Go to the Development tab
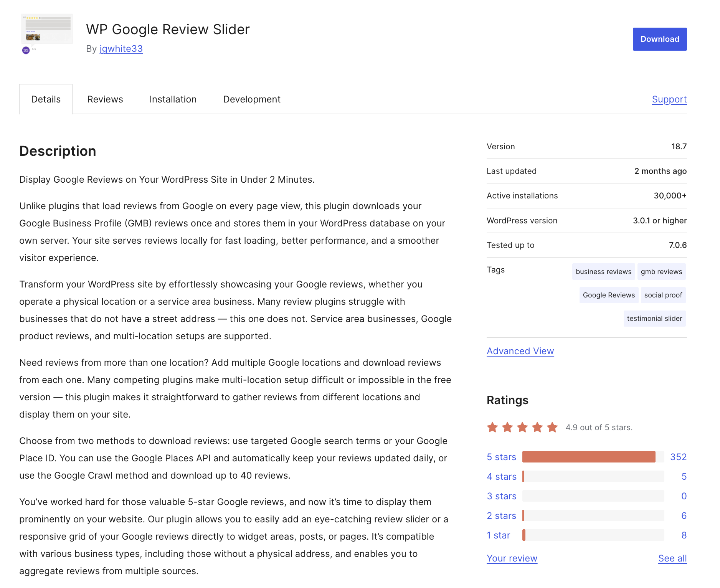 click(252, 99)
